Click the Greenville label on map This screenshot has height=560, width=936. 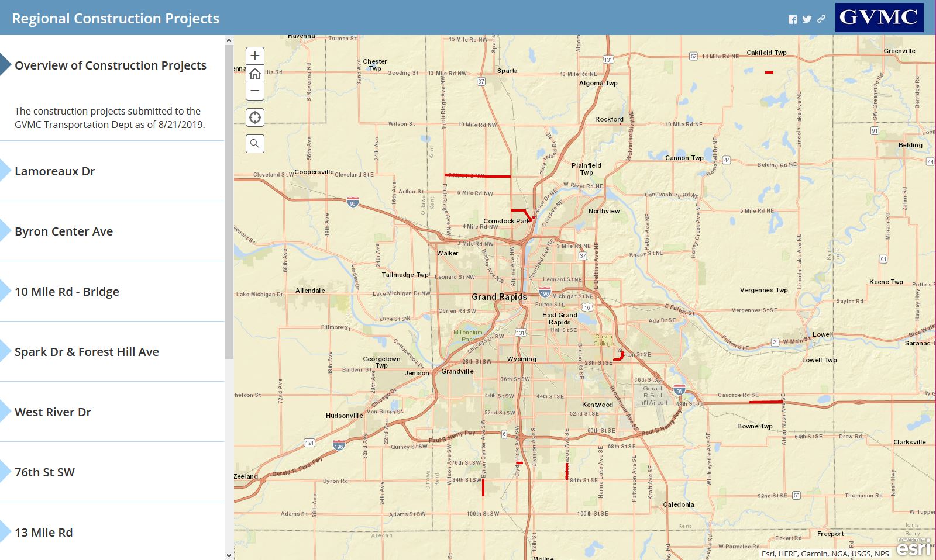[899, 51]
